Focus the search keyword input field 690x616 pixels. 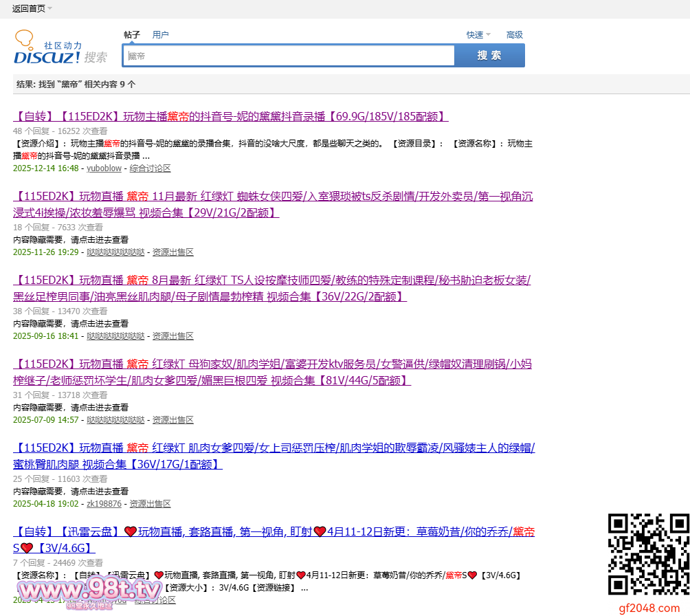[289, 56]
